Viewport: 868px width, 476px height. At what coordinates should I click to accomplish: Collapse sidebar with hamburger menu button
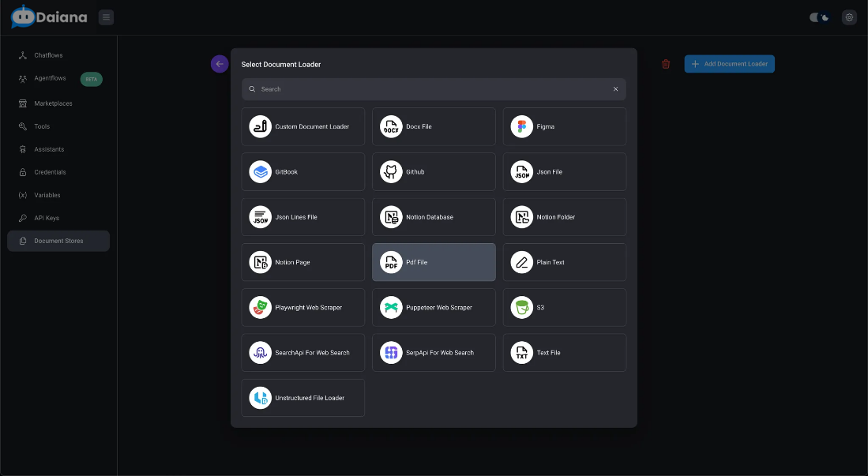coord(107,17)
